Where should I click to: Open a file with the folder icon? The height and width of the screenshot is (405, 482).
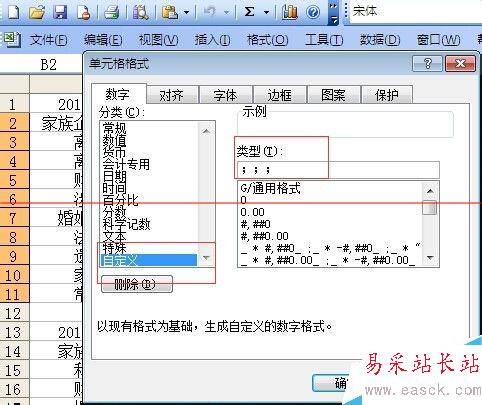click(x=37, y=12)
